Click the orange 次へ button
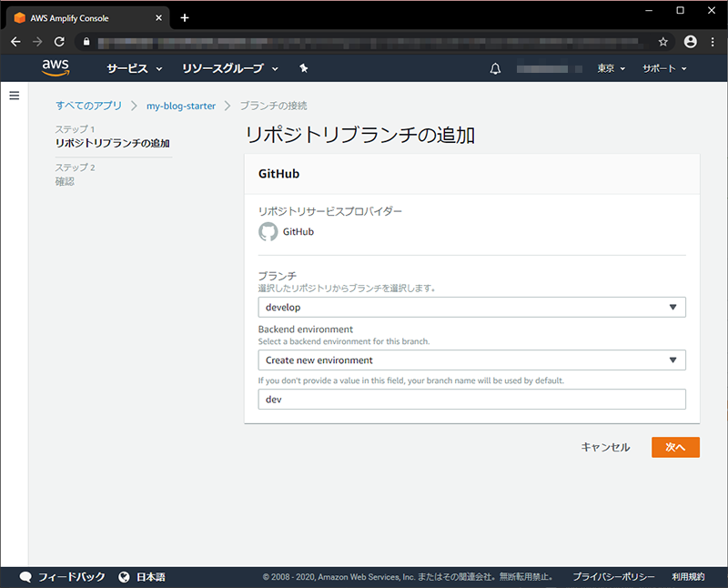Screen dimensions: 728x588 [x=675, y=447]
